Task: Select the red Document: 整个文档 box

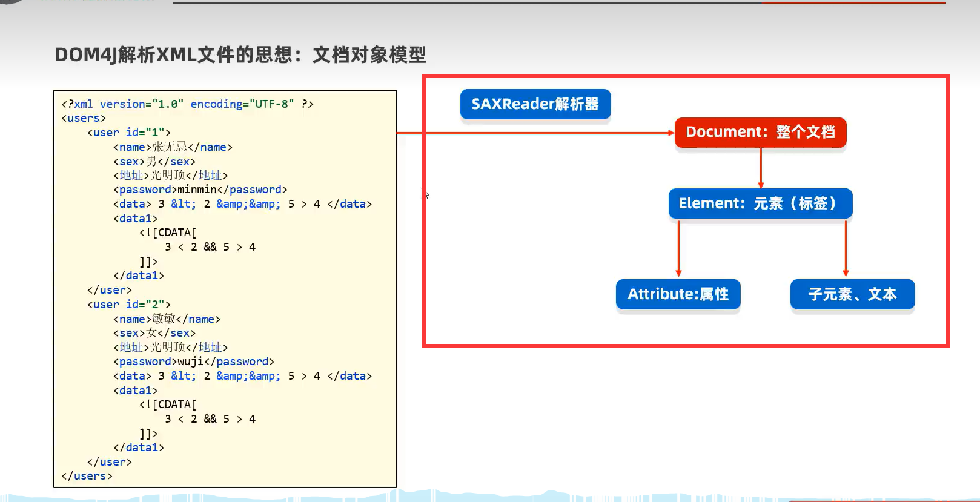Action: (760, 132)
